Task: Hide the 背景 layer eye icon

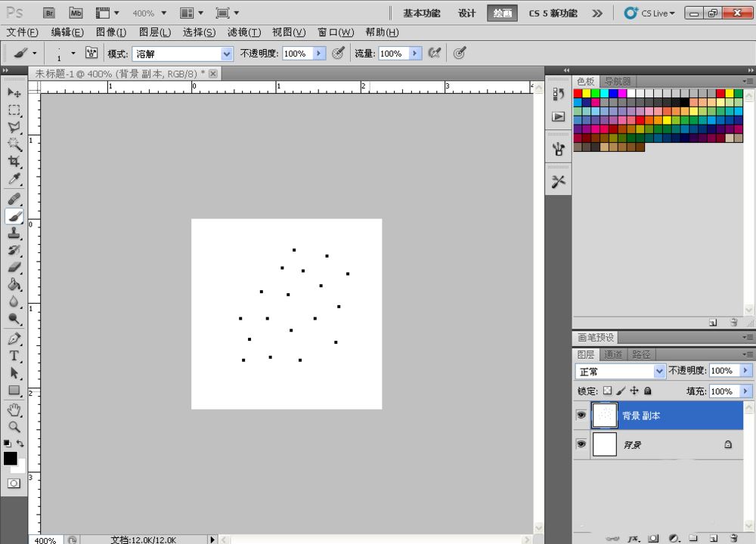Action: (x=581, y=444)
